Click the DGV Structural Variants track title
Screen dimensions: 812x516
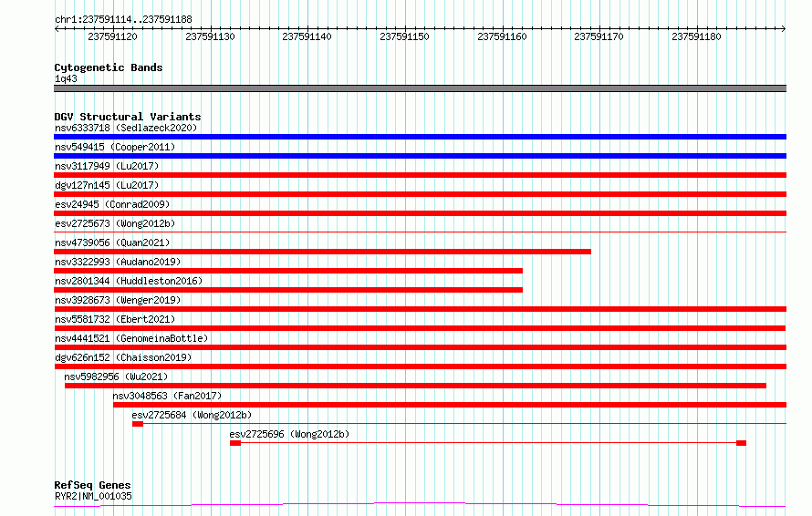[x=128, y=117]
